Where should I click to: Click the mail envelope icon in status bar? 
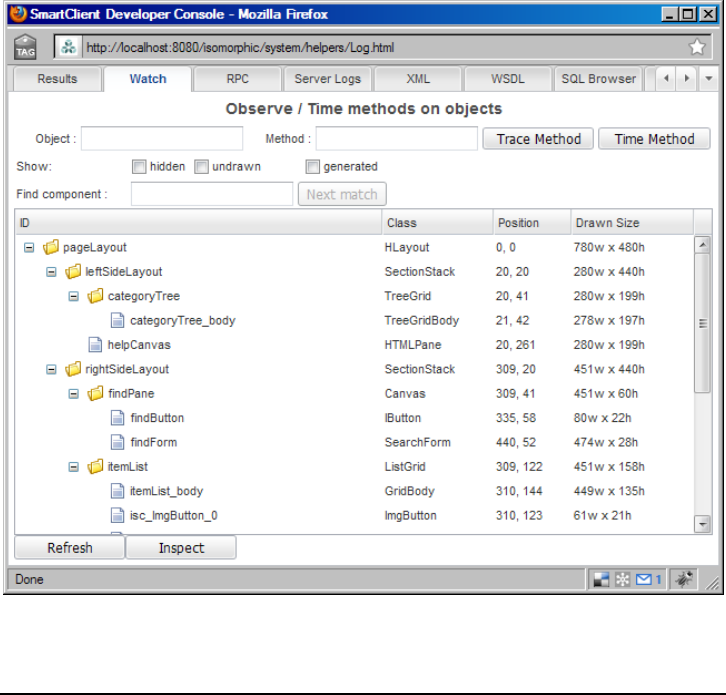(644, 579)
